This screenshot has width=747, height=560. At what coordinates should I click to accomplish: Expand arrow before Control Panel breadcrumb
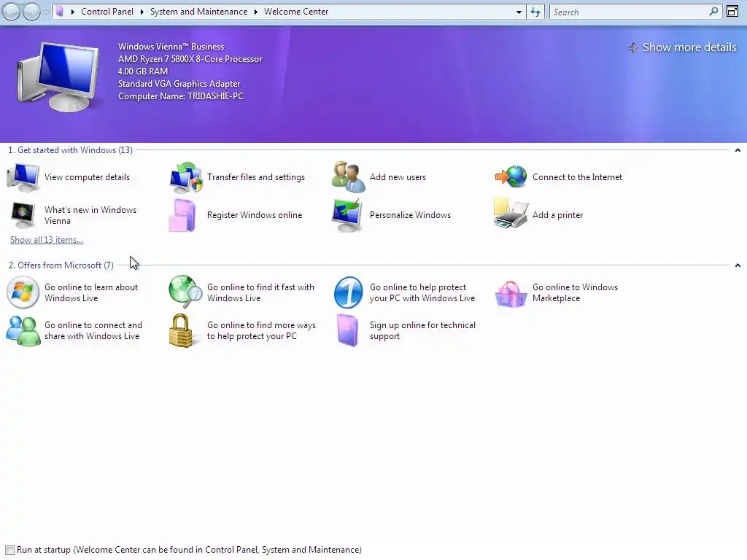point(73,12)
